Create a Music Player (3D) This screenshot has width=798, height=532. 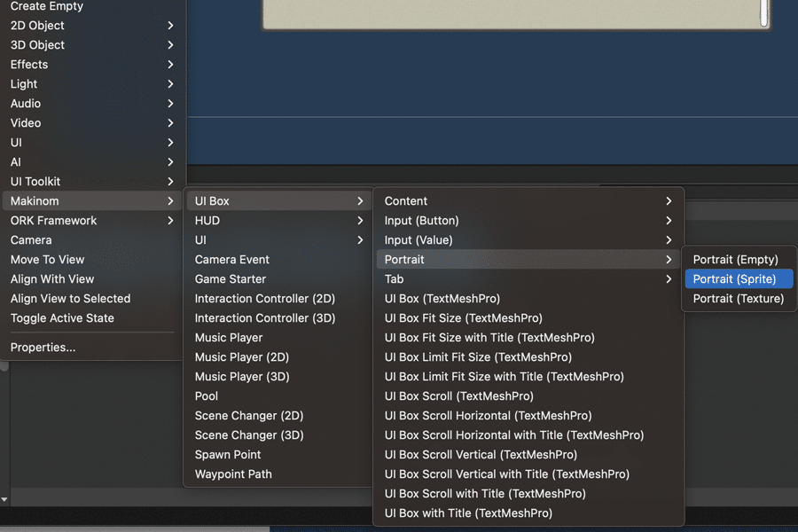[278, 377]
